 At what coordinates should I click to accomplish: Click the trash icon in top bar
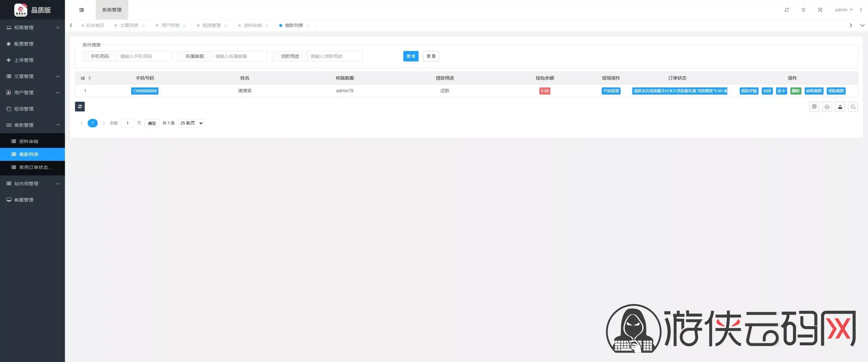(x=803, y=10)
